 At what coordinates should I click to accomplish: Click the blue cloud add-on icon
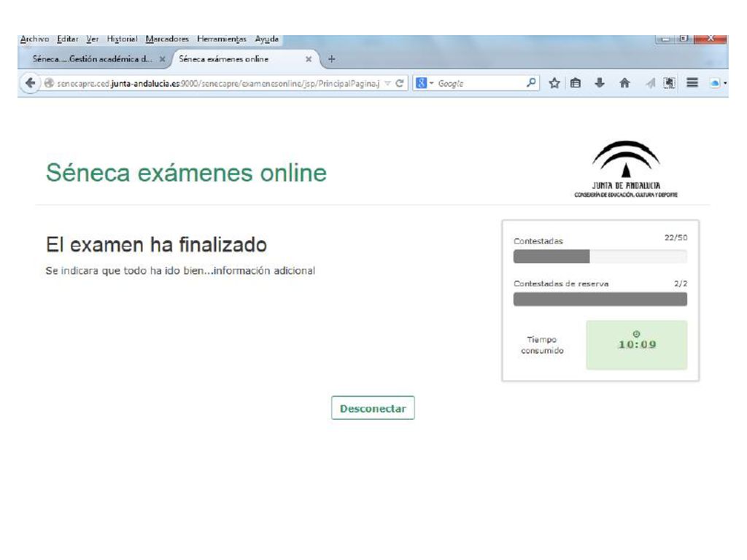coord(715,83)
